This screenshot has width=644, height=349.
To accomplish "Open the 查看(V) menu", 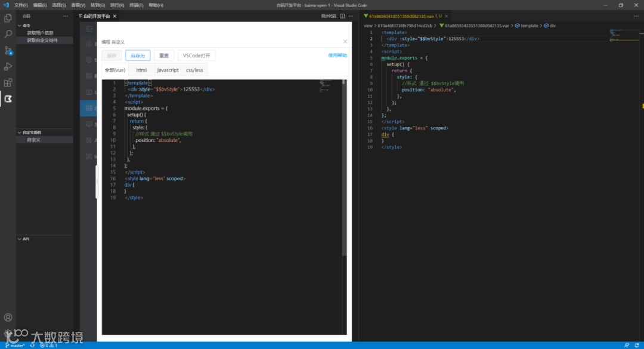I will click(78, 5).
